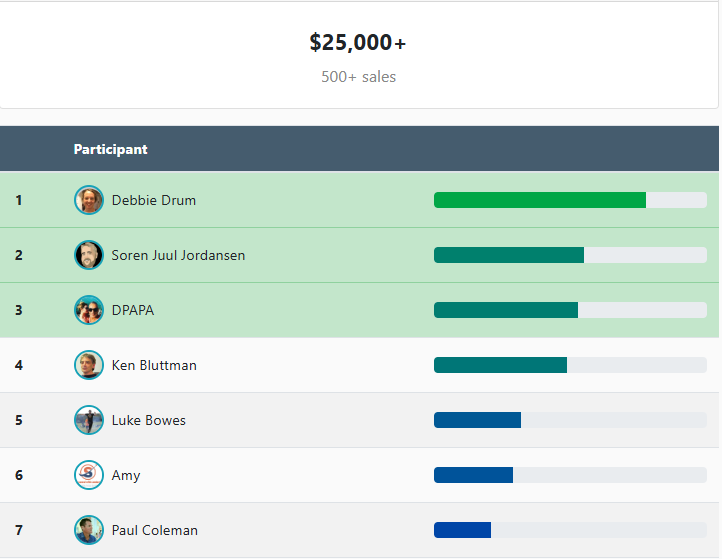Open Soren Juul Jordansen's name

(178, 255)
